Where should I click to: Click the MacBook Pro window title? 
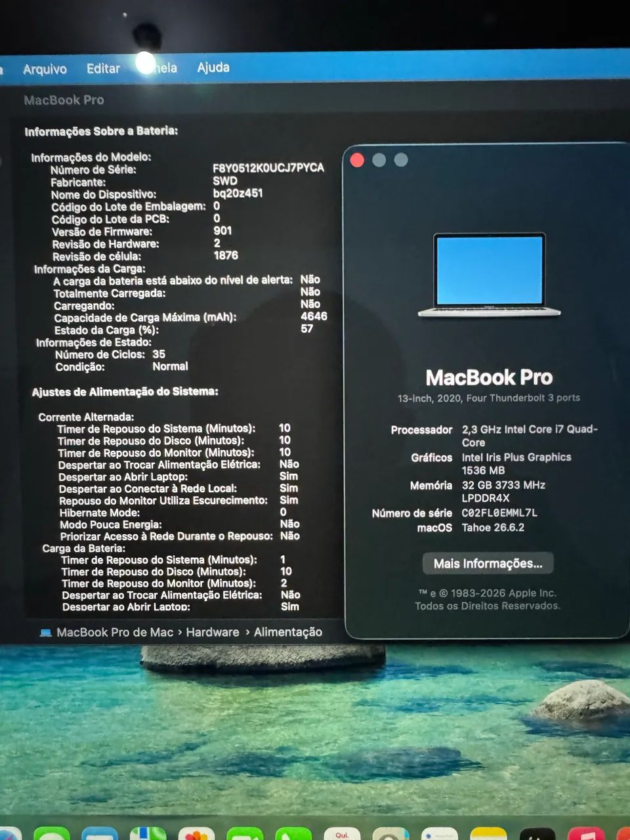[x=64, y=100]
